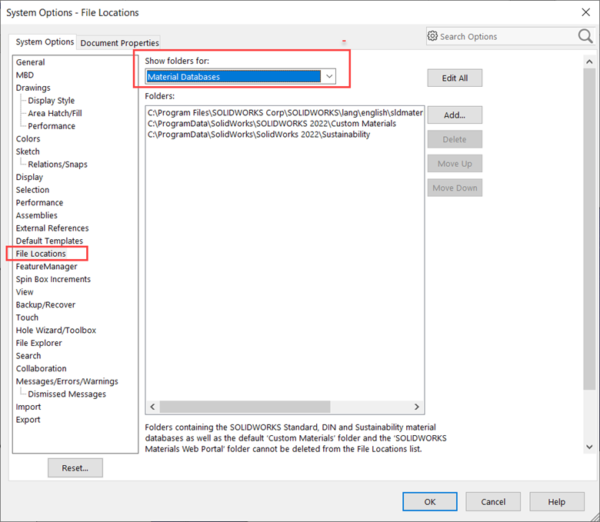Select Touch in options tree
Viewport: 600px width, 522px height.
(x=27, y=317)
